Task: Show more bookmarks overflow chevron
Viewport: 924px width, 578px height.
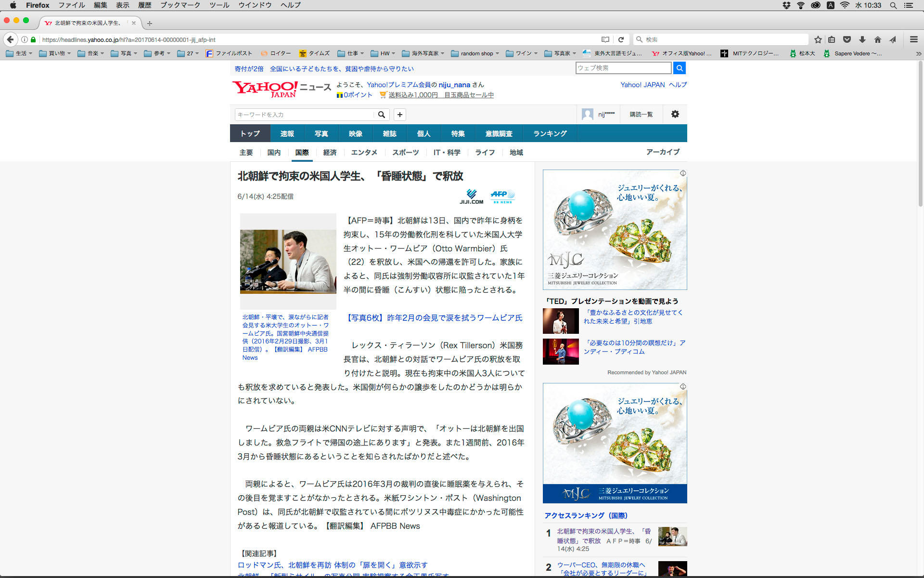Action: tap(918, 53)
